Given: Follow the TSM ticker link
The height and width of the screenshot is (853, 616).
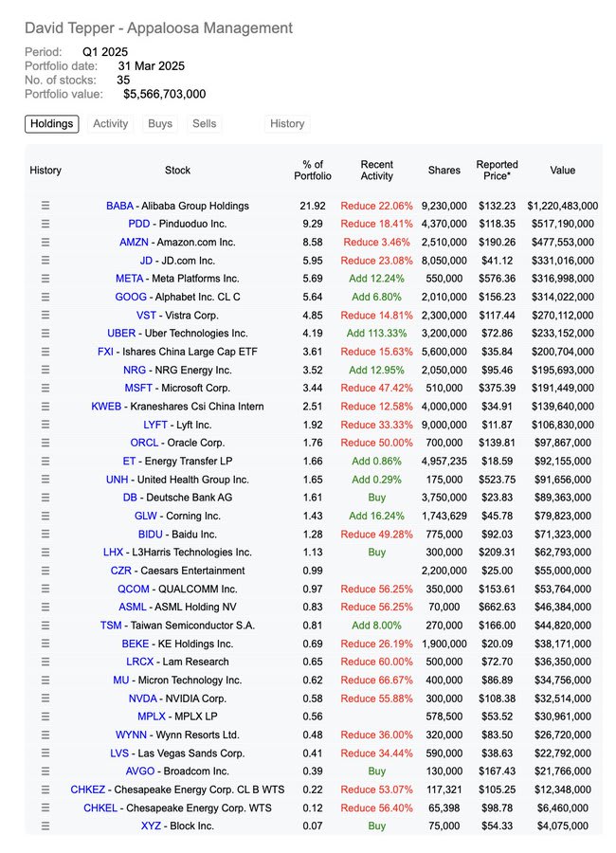Looking at the screenshot, I should click(x=111, y=626).
